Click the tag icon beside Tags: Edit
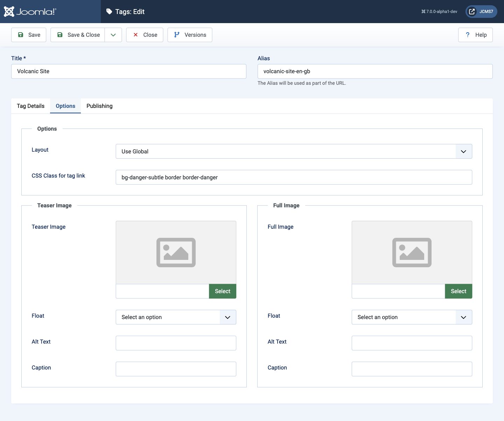Viewport: 504px width, 421px height. pos(109,12)
